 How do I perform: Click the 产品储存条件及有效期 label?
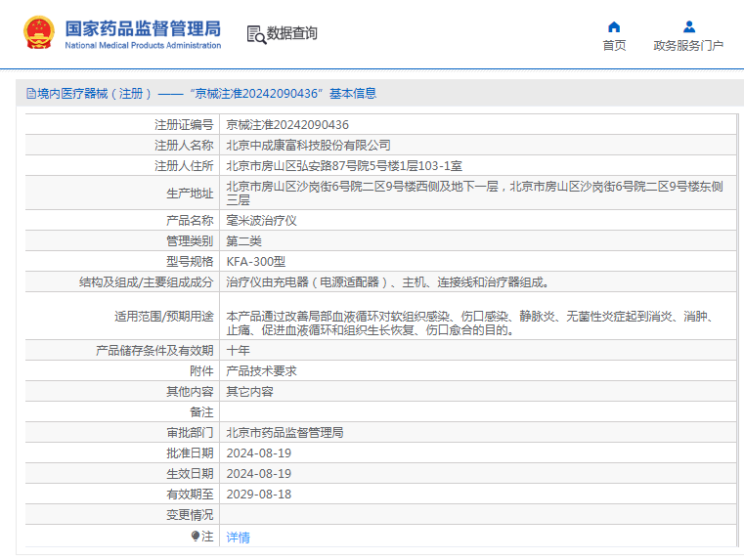click(154, 351)
